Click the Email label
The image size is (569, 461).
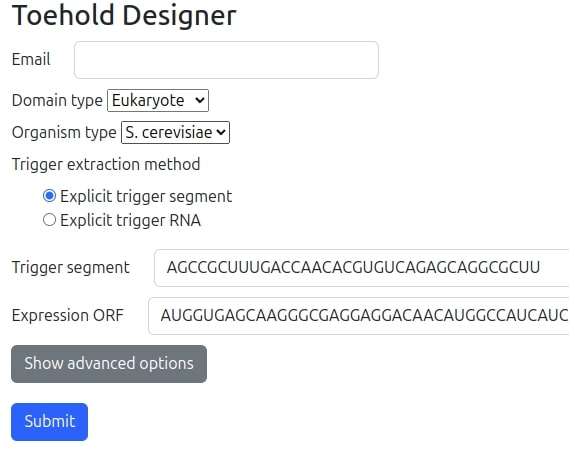coord(31,60)
